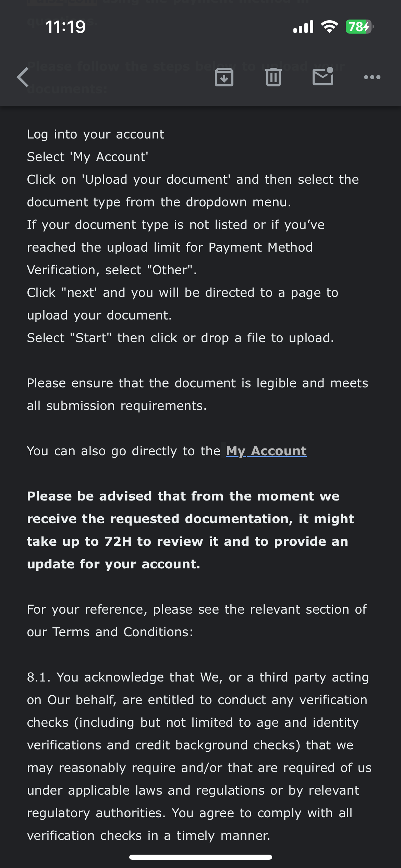Tap the 'If your document type' instruction
The height and width of the screenshot is (868, 401).
[175, 247]
